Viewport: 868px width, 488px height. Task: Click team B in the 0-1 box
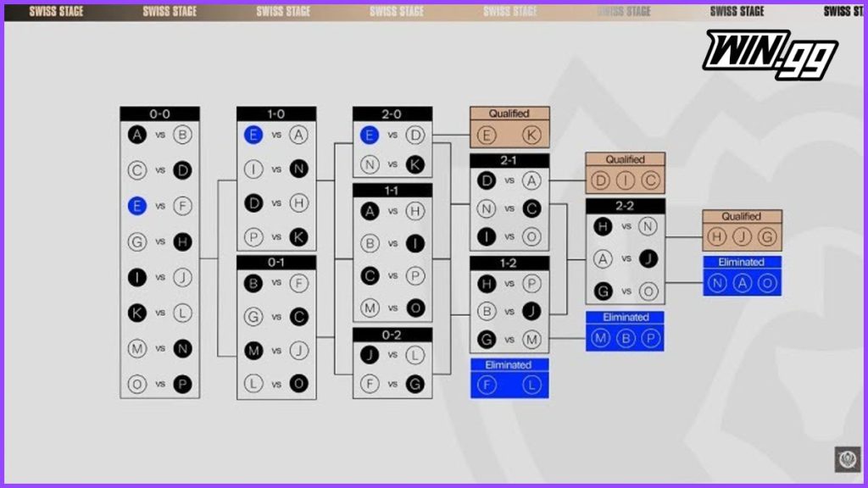click(x=253, y=283)
